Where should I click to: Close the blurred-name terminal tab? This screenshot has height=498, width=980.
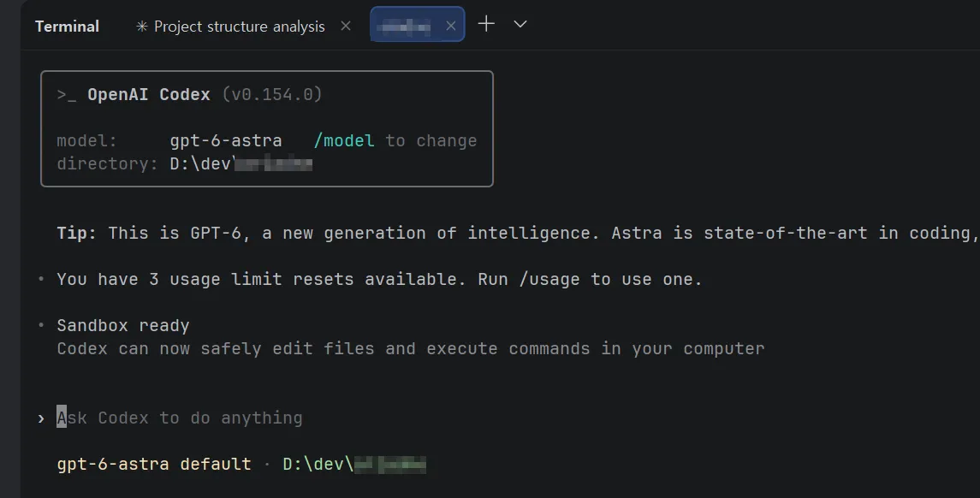pyautogui.click(x=450, y=26)
